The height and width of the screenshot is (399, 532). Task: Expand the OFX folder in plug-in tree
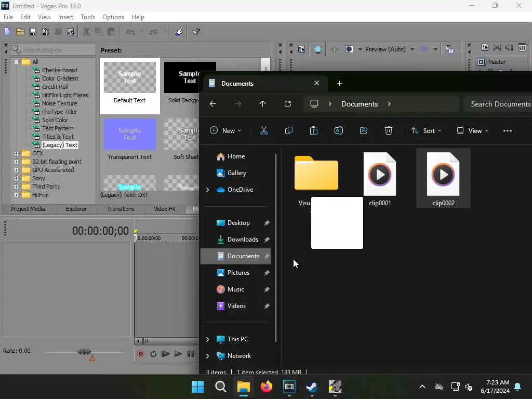point(16,153)
